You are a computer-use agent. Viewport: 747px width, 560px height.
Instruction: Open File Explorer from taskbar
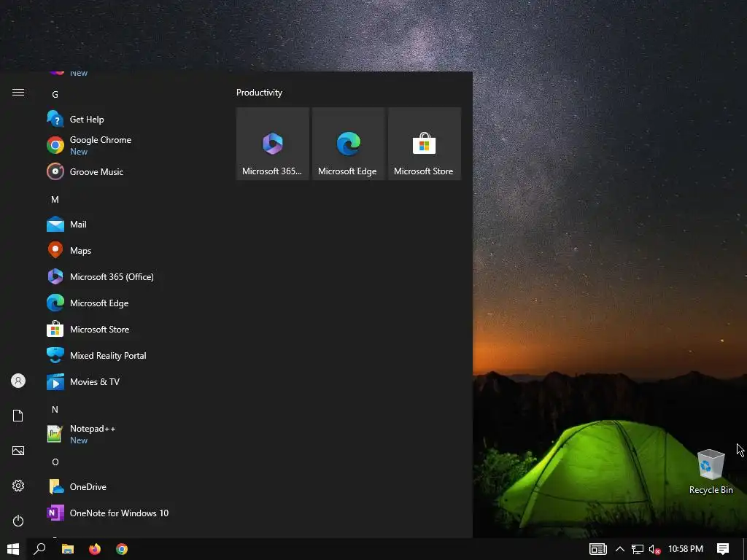click(x=68, y=549)
